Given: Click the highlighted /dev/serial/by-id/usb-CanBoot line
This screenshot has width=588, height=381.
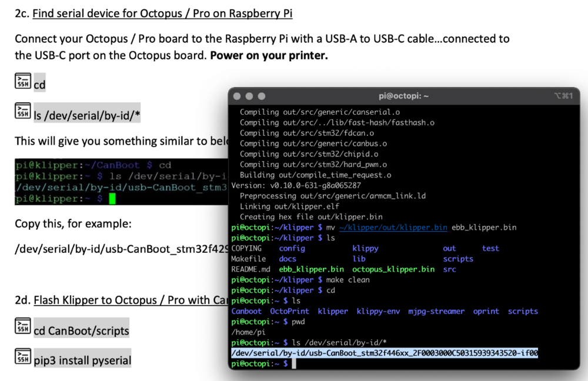Looking at the screenshot, I should (385, 353).
